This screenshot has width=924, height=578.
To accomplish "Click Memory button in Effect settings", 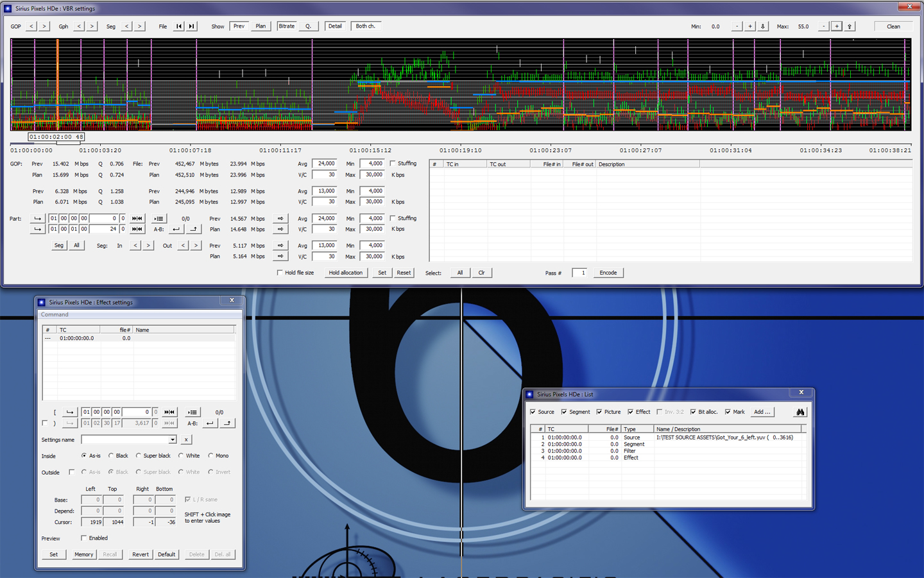I will [x=84, y=554].
